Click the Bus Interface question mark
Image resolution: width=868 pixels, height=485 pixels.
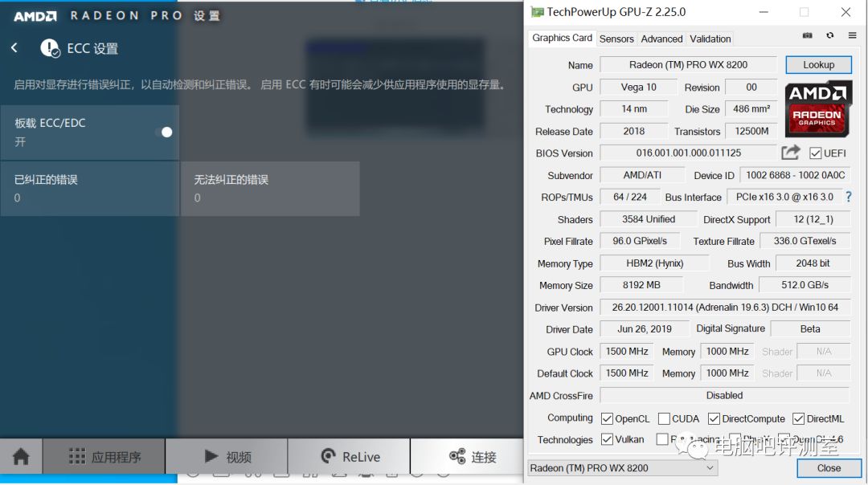pyautogui.click(x=848, y=196)
